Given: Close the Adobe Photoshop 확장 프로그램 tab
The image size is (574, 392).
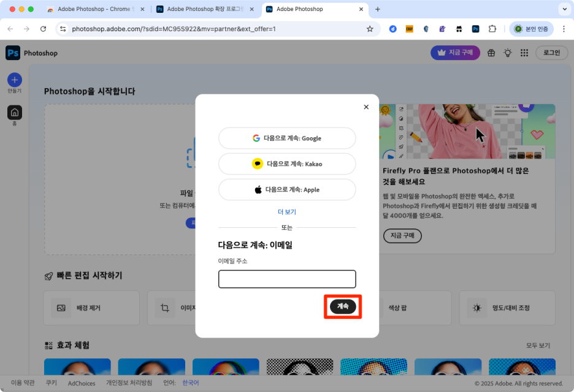Looking at the screenshot, I should [x=252, y=9].
